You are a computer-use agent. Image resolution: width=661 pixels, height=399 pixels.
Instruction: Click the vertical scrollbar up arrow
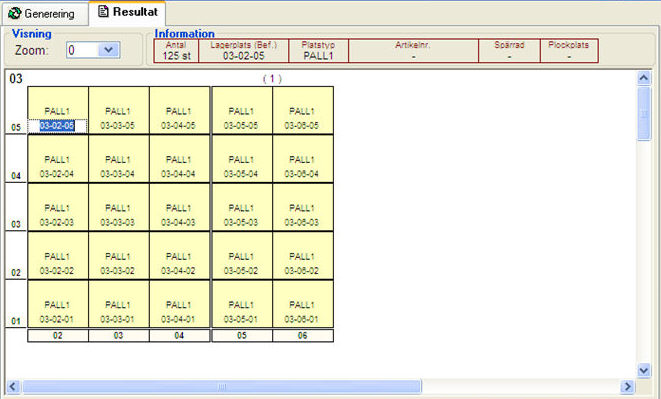[644, 78]
